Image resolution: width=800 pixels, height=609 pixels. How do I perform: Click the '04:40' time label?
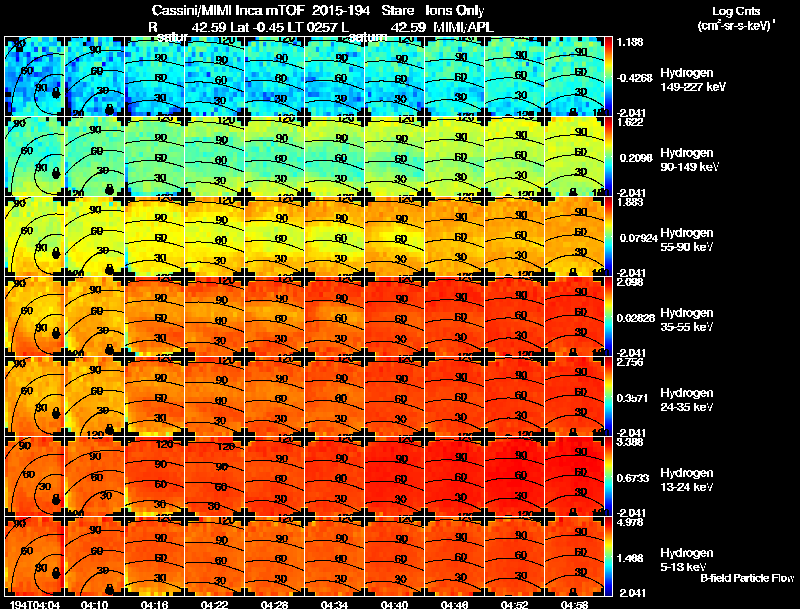point(394,605)
